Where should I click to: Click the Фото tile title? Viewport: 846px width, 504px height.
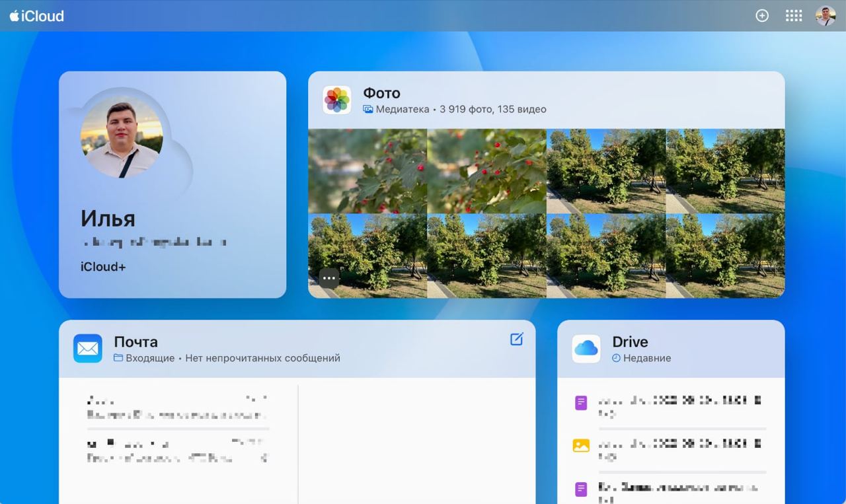point(382,93)
